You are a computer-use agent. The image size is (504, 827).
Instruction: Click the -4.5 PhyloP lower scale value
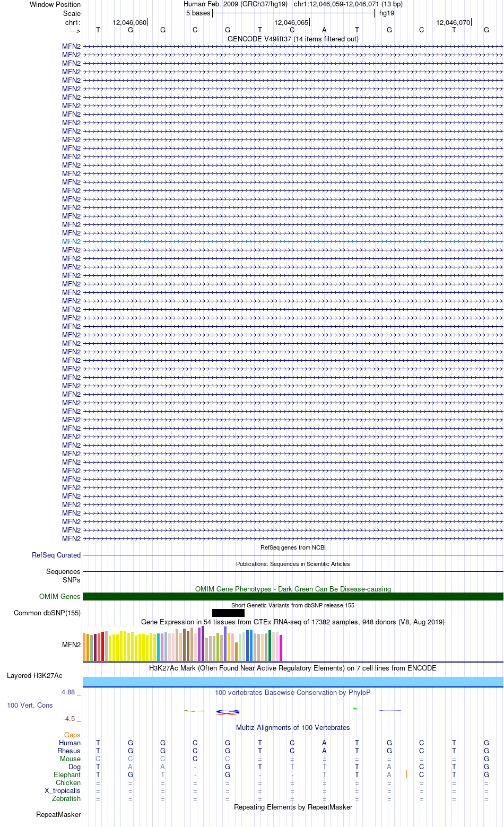pos(68,718)
